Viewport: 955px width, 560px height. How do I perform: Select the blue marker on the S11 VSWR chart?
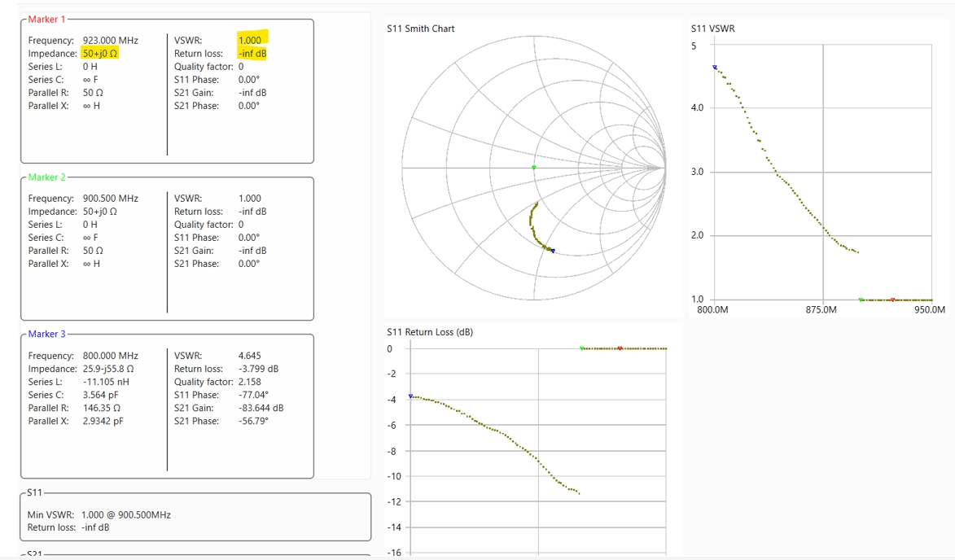(715, 68)
